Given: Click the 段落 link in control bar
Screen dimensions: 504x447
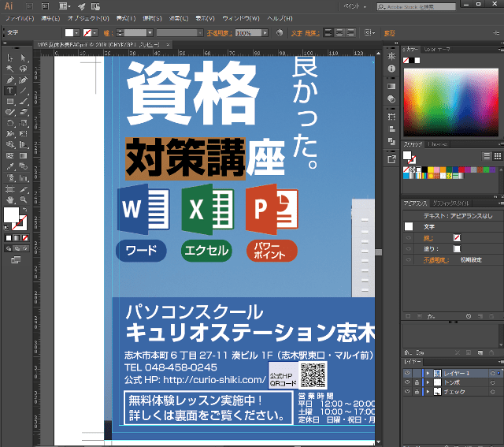Looking at the screenshot, I should (312, 33).
